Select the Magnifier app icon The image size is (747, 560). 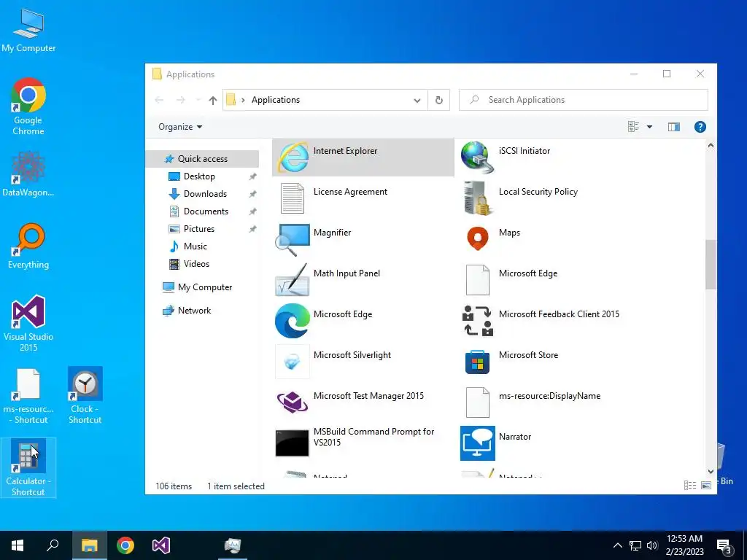tap(293, 239)
